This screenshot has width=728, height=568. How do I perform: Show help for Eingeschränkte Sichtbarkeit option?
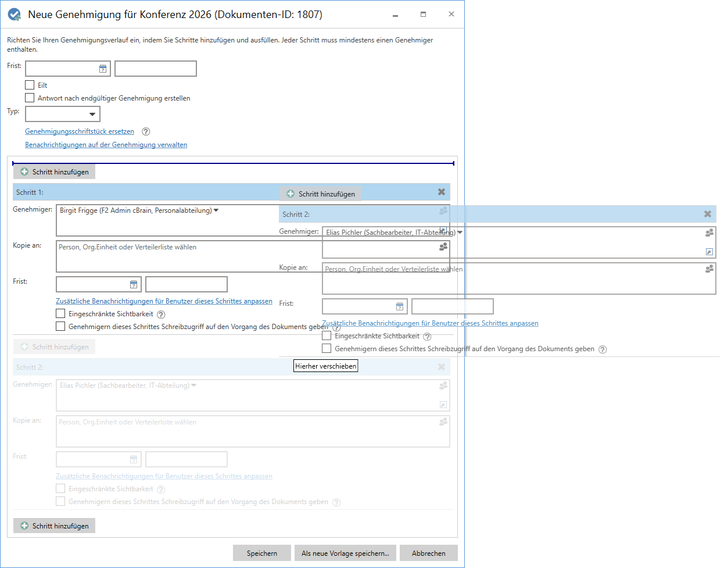[x=161, y=314]
